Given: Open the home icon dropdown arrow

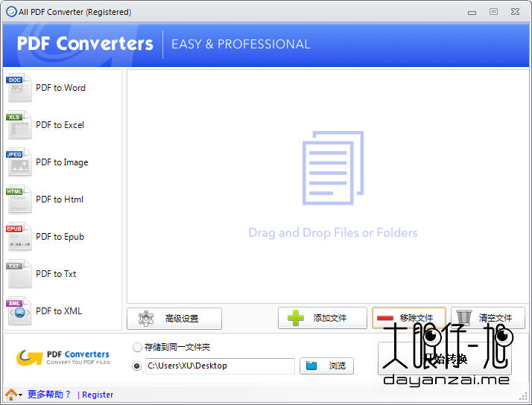Looking at the screenshot, I should [21, 395].
